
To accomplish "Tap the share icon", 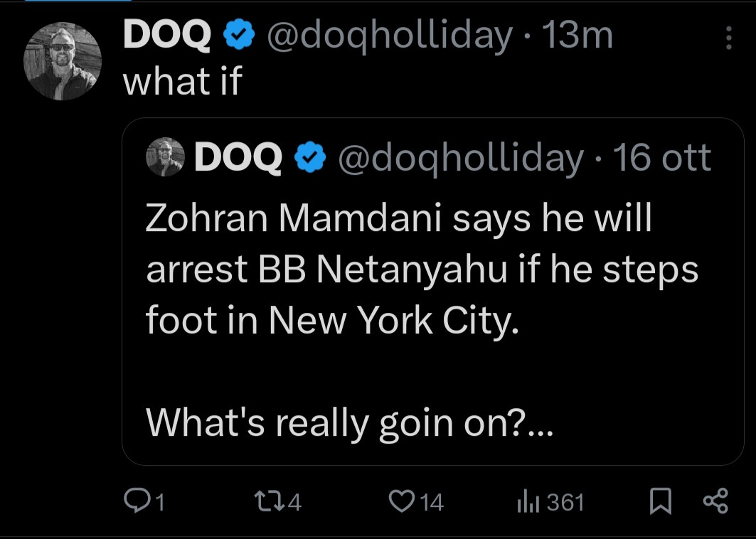I will pos(715,502).
